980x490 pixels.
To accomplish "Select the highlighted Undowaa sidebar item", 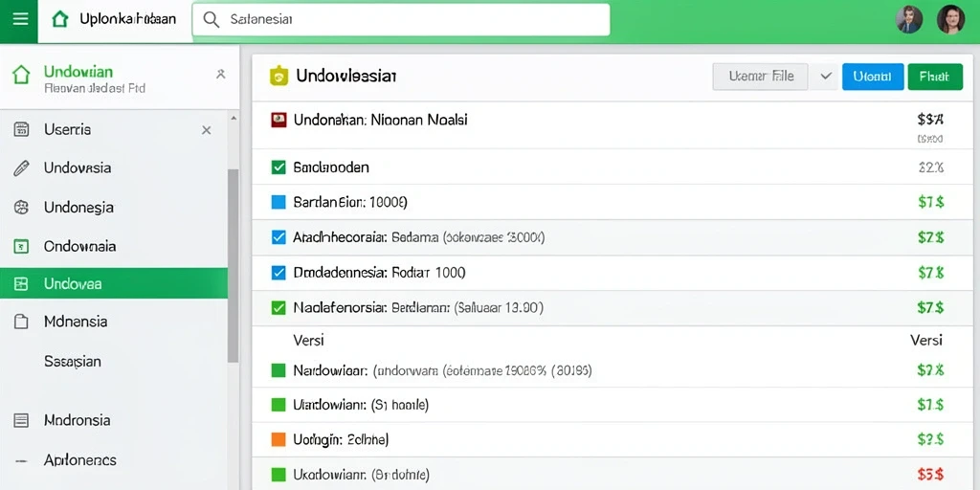I will tap(114, 283).
